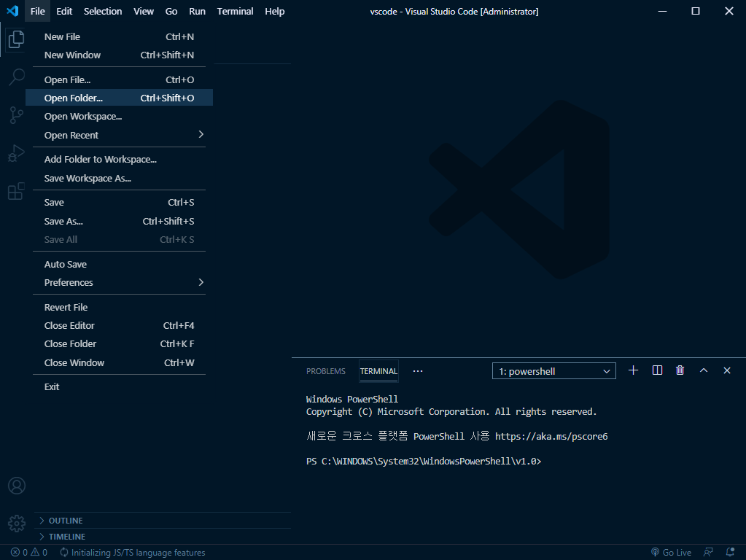Open the Search view icon
The width and height of the screenshot is (746, 560).
tap(16, 77)
